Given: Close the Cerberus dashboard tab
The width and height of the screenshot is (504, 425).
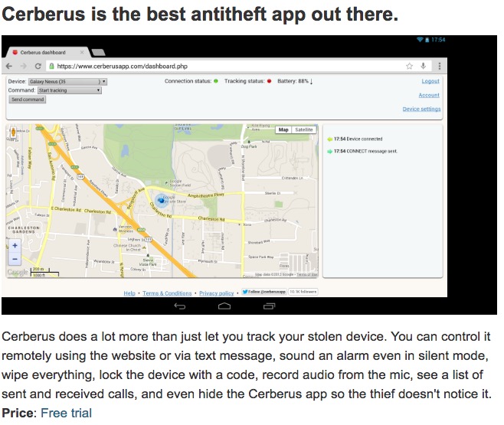Looking at the screenshot, I should click(x=82, y=52).
